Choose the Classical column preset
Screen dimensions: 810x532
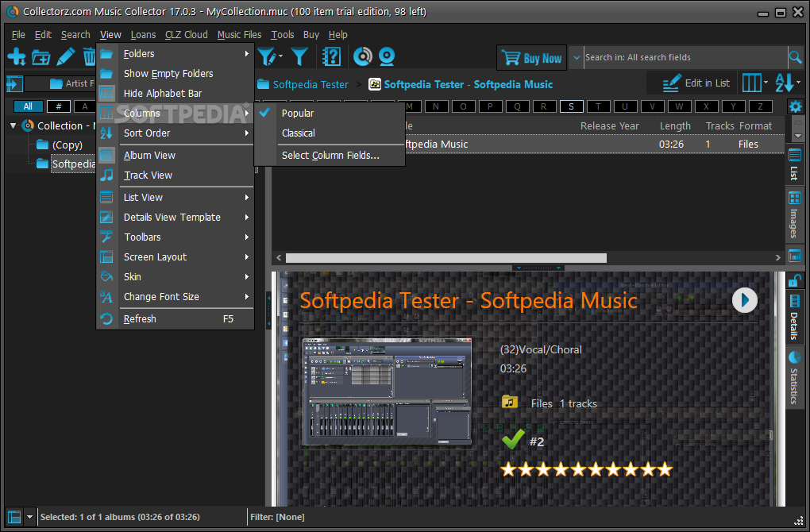click(330, 133)
